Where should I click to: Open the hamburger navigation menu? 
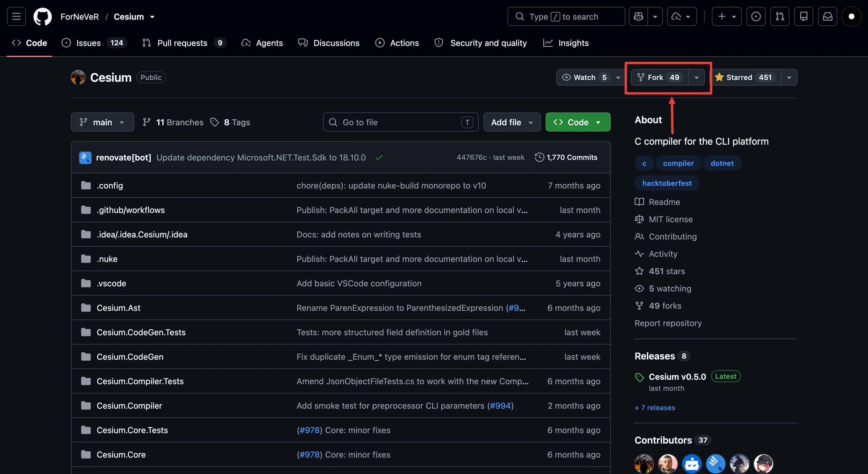(x=16, y=16)
